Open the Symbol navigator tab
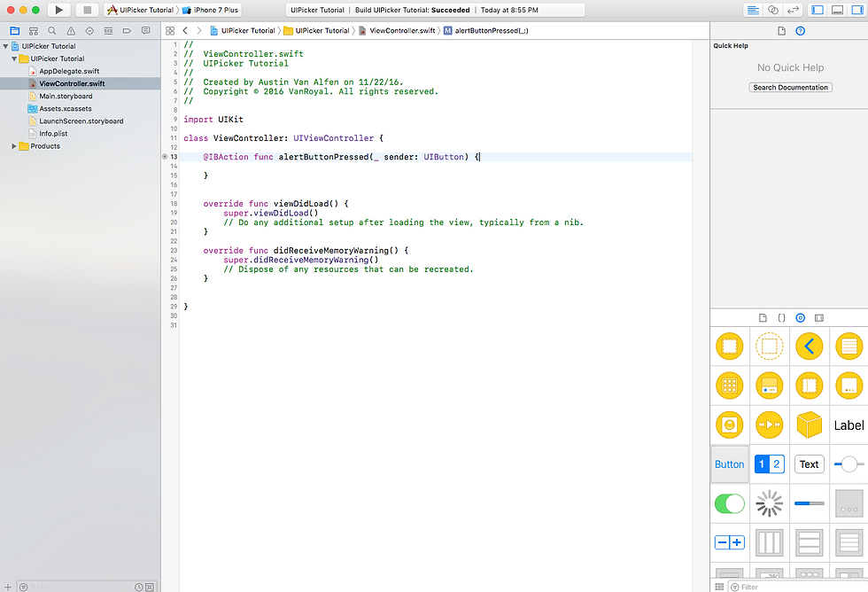 (34, 31)
